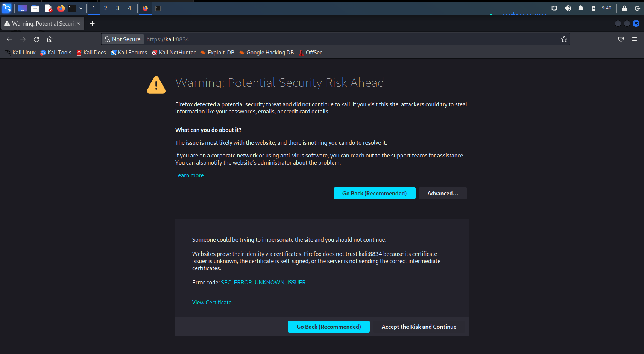
Task: Open the Firefox application menu
Action: coord(635,39)
